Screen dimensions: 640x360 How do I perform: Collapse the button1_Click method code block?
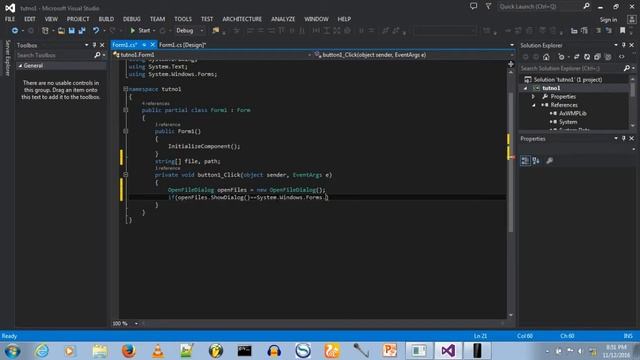pos(126,175)
